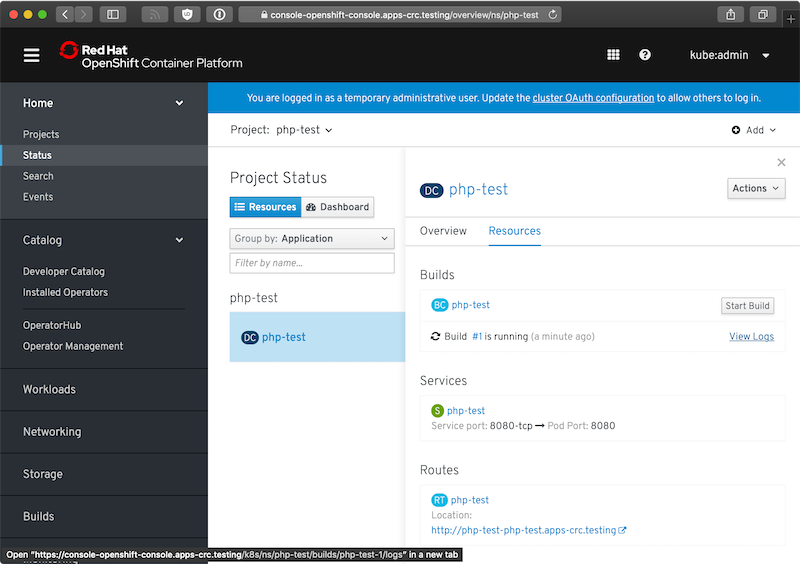Collapse the Catalog navigation section
800x564 pixels.
[104, 240]
